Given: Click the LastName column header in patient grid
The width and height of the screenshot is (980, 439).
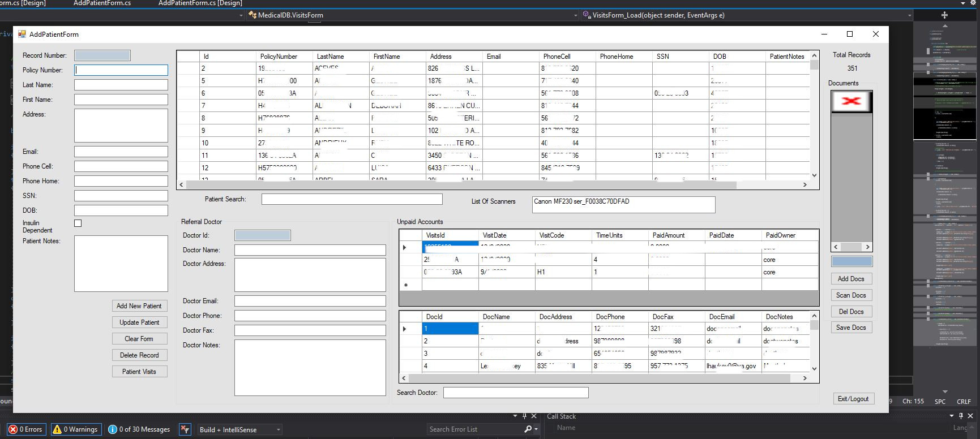Looking at the screenshot, I should pos(341,57).
